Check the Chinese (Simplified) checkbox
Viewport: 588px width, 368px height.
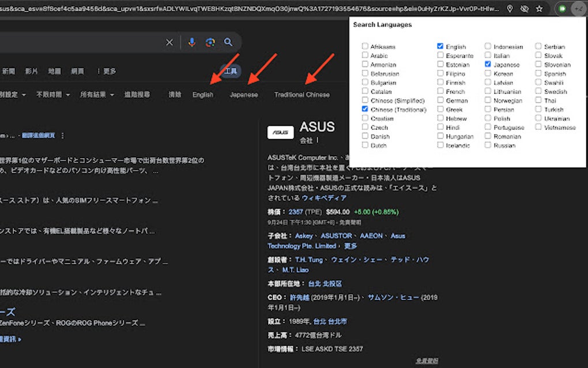pos(365,100)
